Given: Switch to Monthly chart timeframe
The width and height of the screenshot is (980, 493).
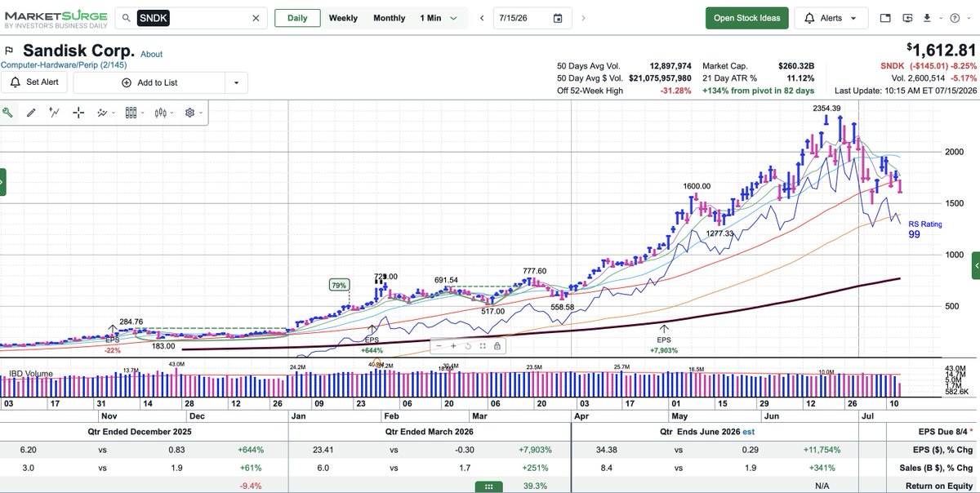Looking at the screenshot, I should coord(390,18).
